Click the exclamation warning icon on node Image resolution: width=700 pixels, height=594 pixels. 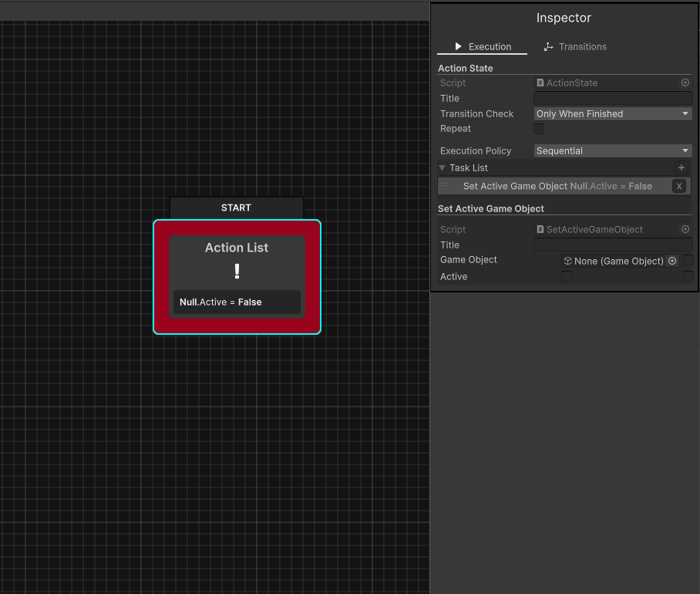(237, 272)
